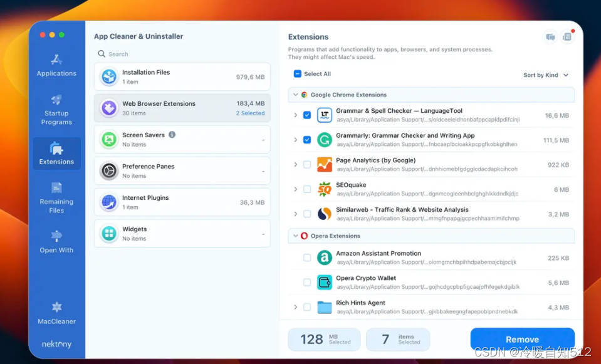Click the LanguageTool extension icon

coord(324,115)
